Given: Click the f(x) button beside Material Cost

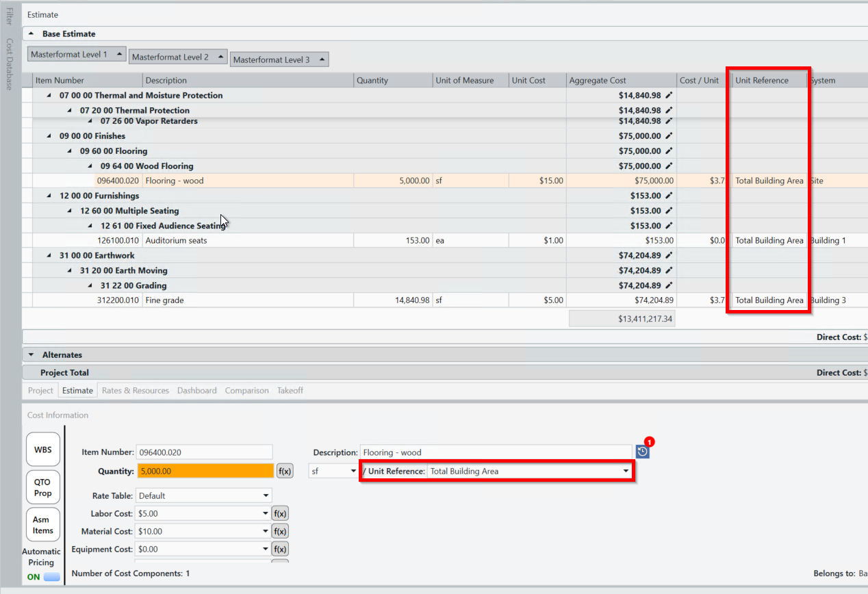Looking at the screenshot, I should [280, 531].
